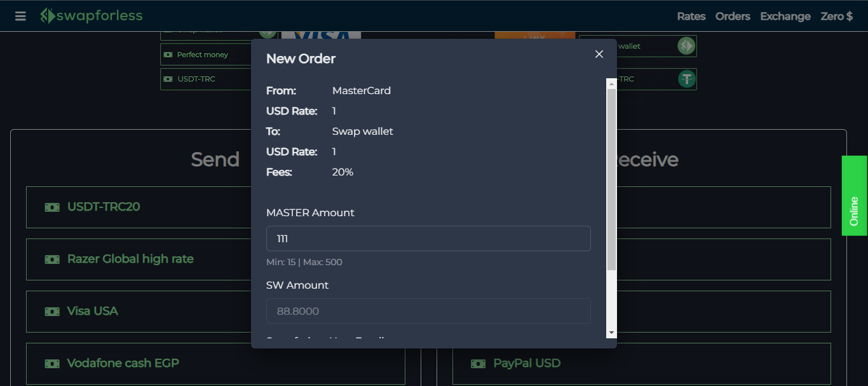The height and width of the screenshot is (386, 868).
Task: Click the Zero $ navigation link
Action: click(837, 16)
